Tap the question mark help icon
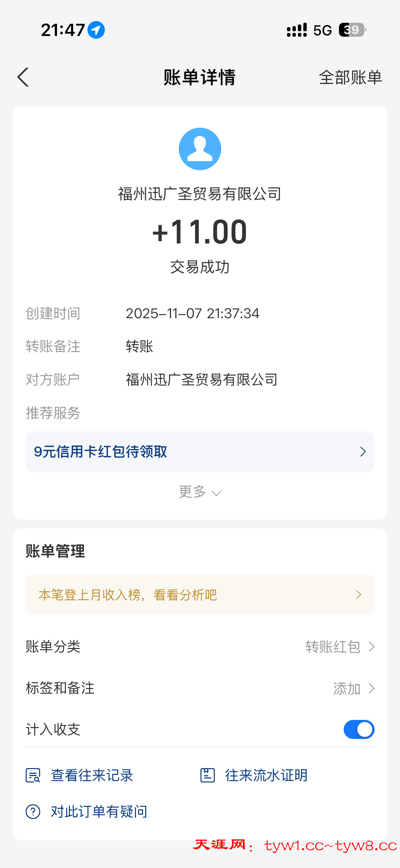400x868 pixels. (x=33, y=812)
